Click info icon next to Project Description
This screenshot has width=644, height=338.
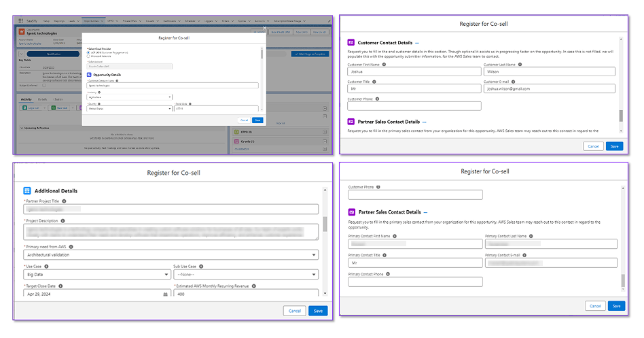click(63, 221)
